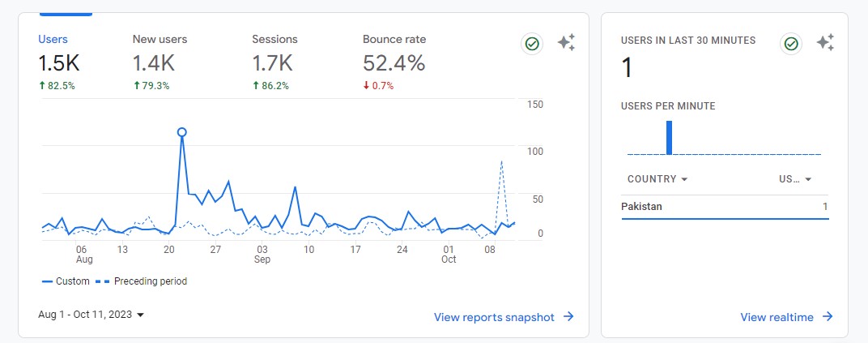Image resolution: width=868 pixels, height=343 pixels.
Task: Expand the users column dropdown in the realtime card
Action: point(795,179)
